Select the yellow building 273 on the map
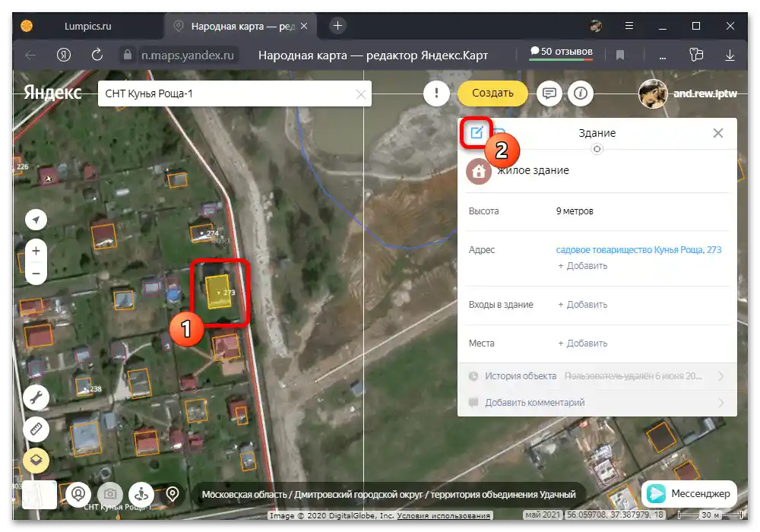This screenshot has width=760, height=532. tap(218, 292)
